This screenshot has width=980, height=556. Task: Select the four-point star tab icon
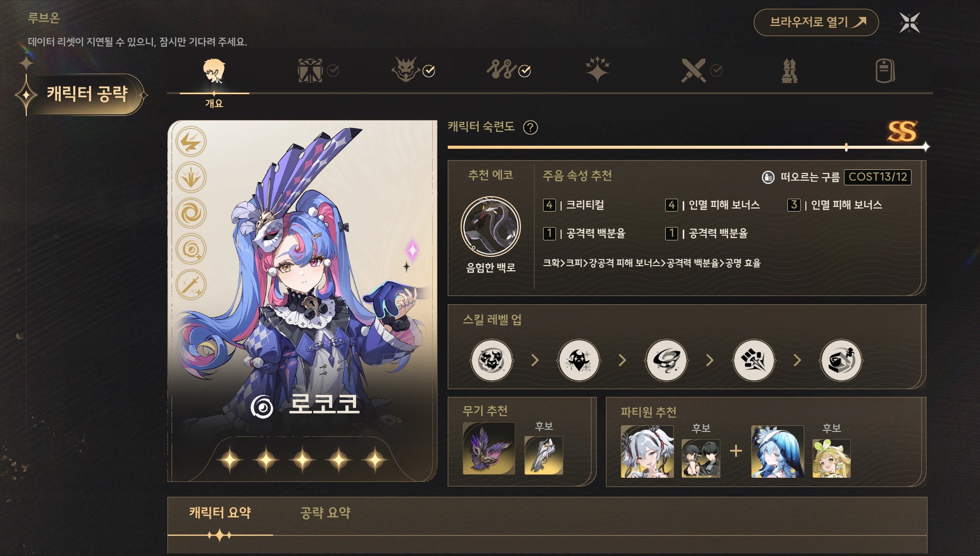[x=598, y=70]
